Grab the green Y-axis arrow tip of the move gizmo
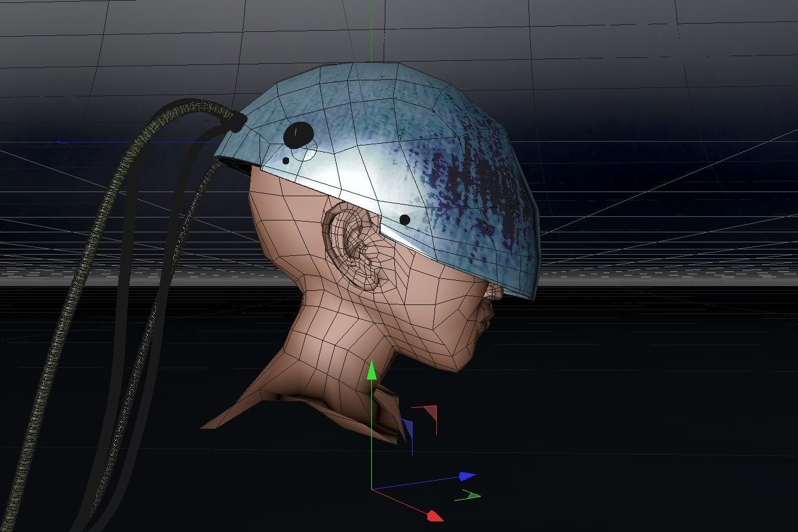 coord(371,371)
